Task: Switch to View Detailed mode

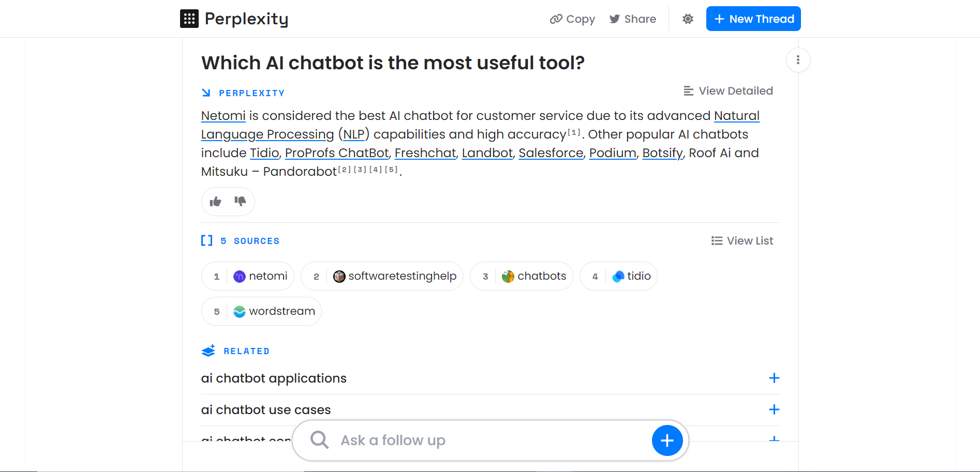Action: click(x=728, y=91)
